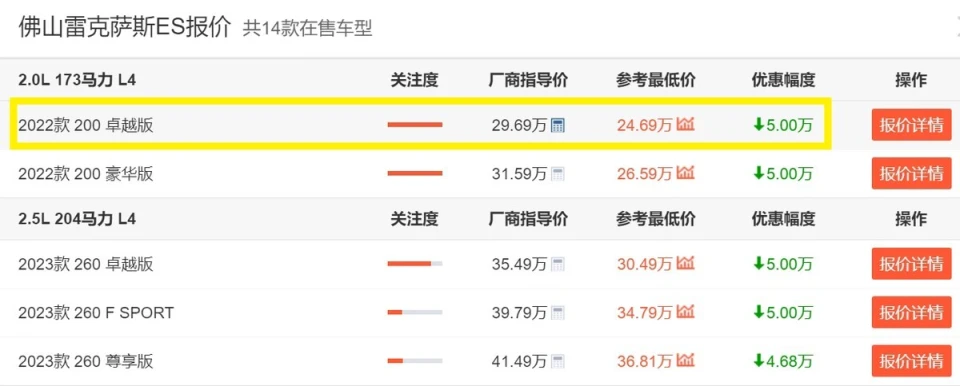Screen dimensions: 960x386
Task: Open calculator icon beside 39.79万 price
Action: click(x=558, y=312)
